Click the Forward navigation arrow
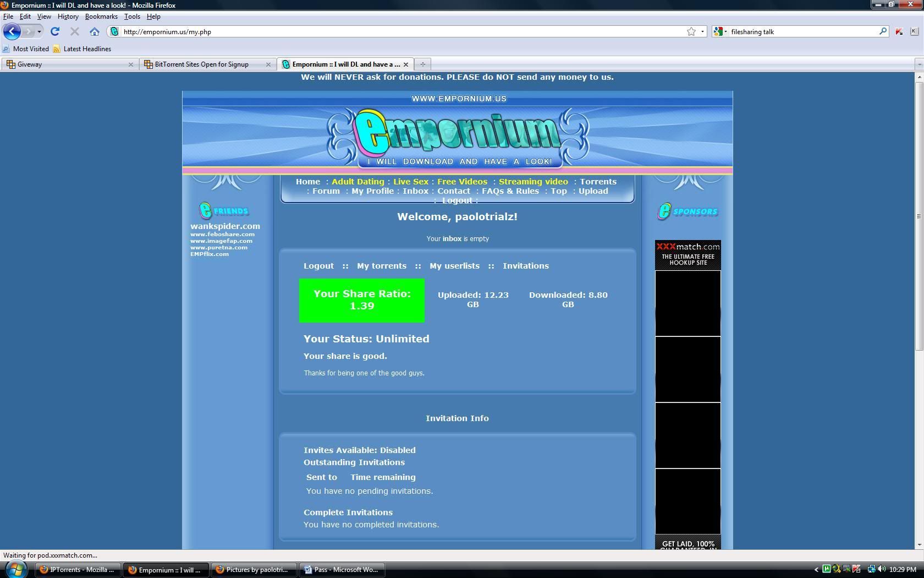This screenshot has width=924, height=578. click(29, 31)
